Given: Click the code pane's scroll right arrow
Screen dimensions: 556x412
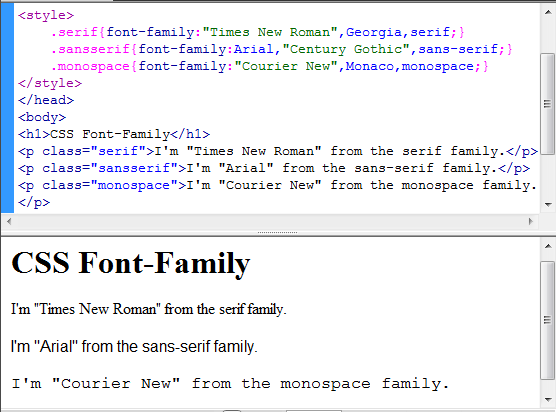Looking at the screenshot, I should point(531,222).
